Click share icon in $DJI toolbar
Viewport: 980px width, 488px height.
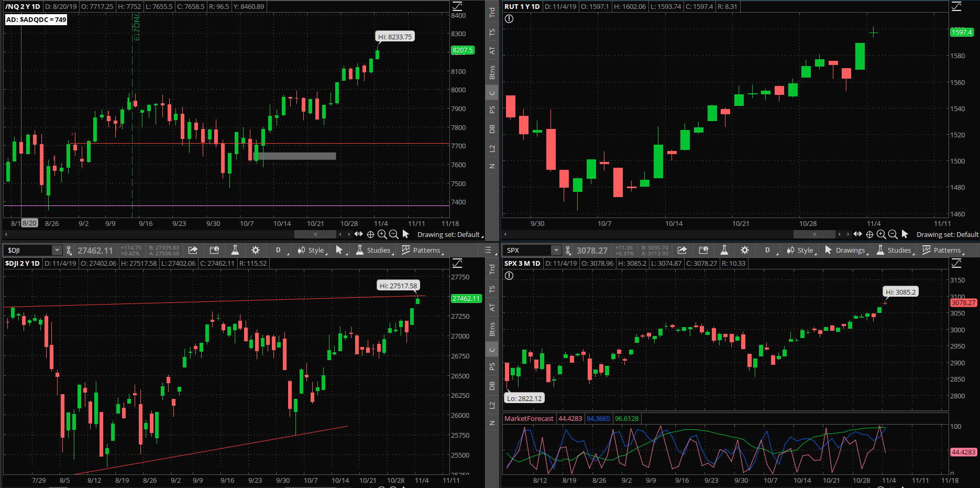(193, 250)
